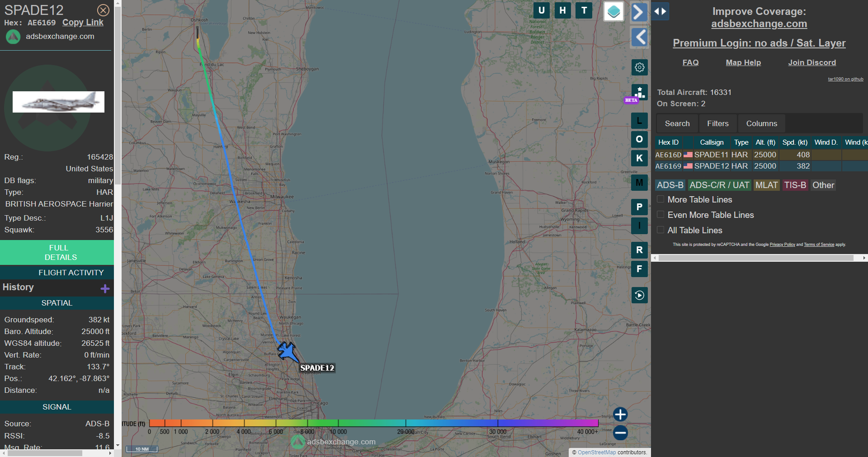The image size is (868, 457).
Task: Toggle the F map button
Action: [639, 269]
